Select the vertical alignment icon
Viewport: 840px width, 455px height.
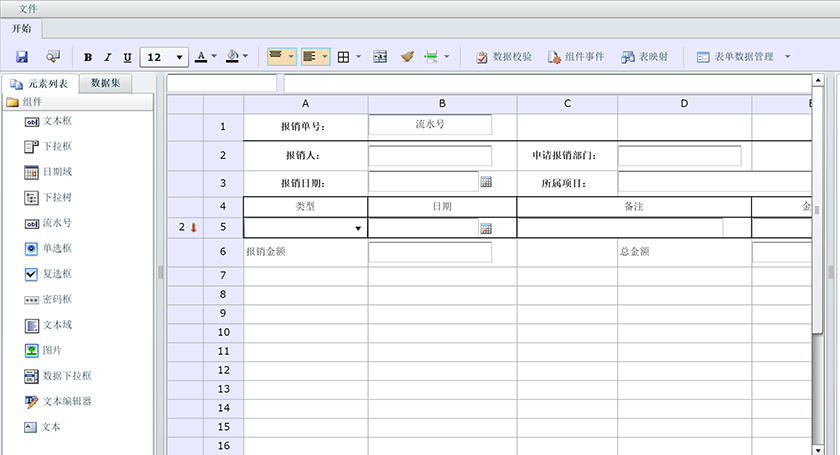click(x=276, y=56)
